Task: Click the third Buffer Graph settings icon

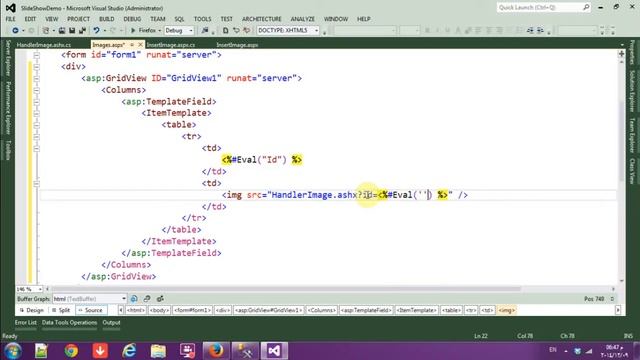Action: 160,299
